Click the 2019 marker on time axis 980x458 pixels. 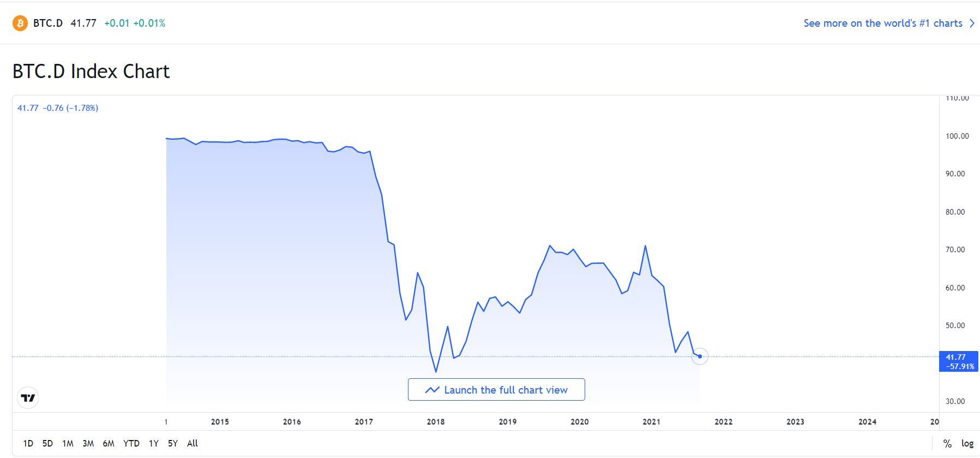tap(508, 421)
